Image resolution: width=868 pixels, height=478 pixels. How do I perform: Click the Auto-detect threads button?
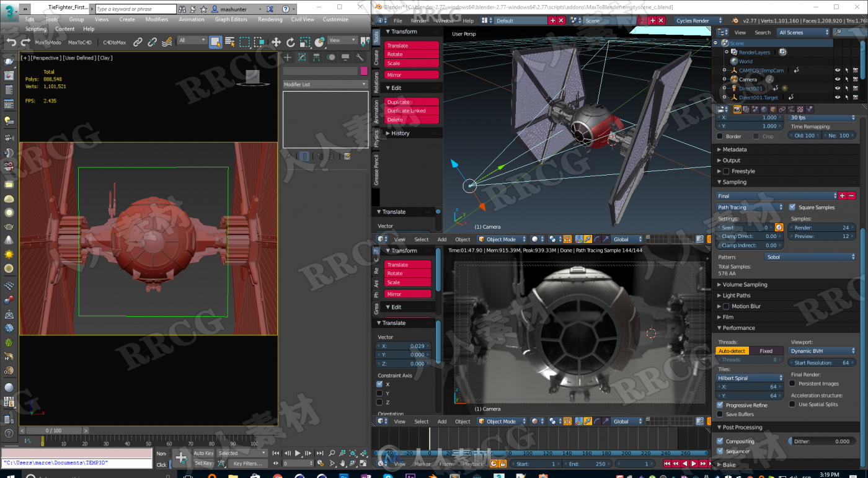(732, 351)
